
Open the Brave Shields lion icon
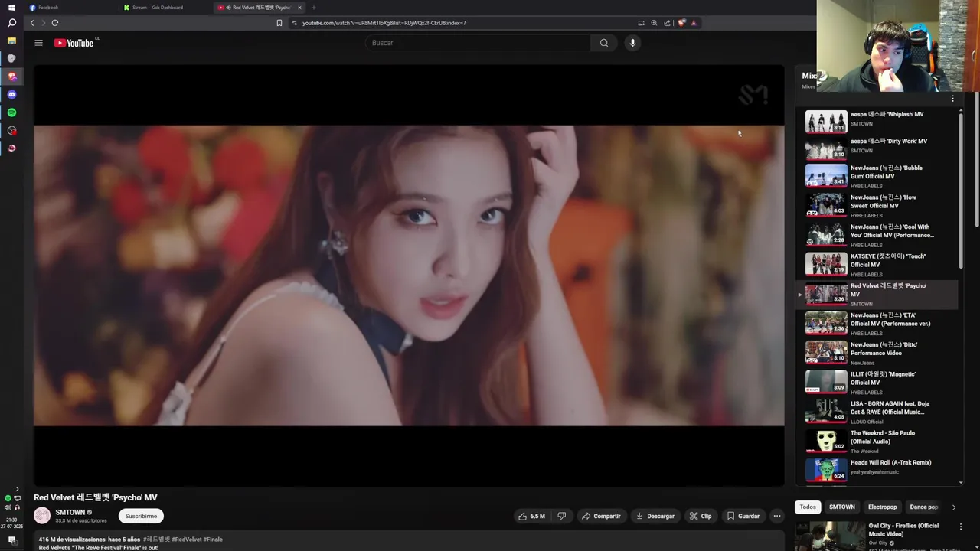(681, 23)
